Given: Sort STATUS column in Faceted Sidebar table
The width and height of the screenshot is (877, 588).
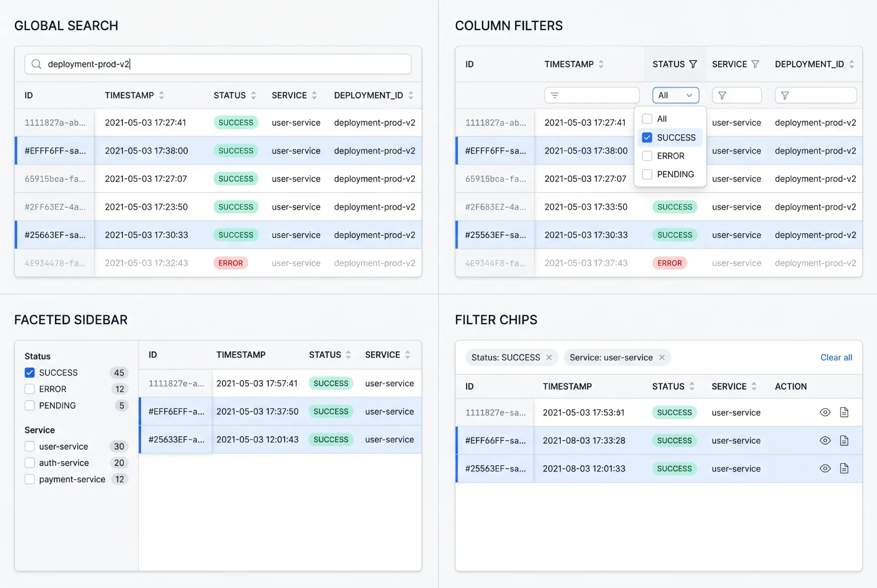Looking at the screenshot, I should pos(349,355).
